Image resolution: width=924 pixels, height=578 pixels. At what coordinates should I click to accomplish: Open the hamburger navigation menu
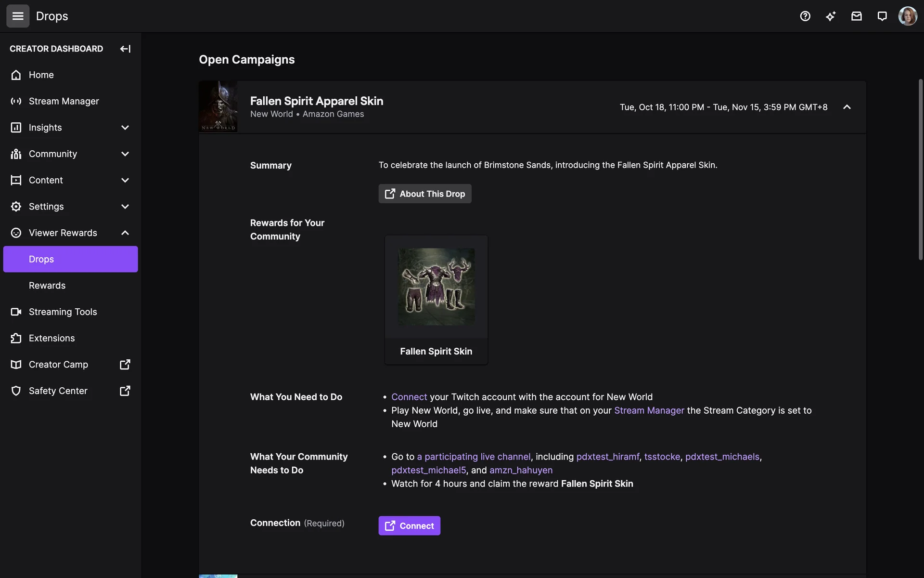coord(18,16)
